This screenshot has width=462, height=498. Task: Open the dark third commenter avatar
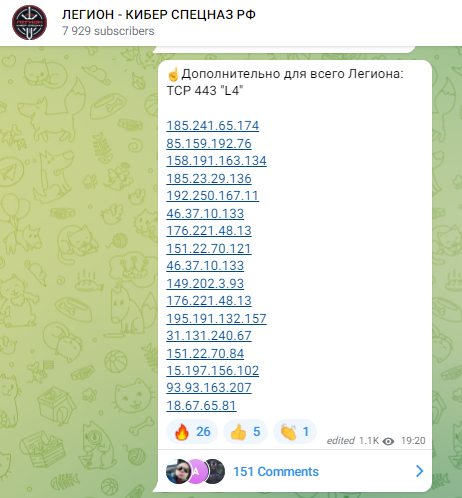[214, 471]
